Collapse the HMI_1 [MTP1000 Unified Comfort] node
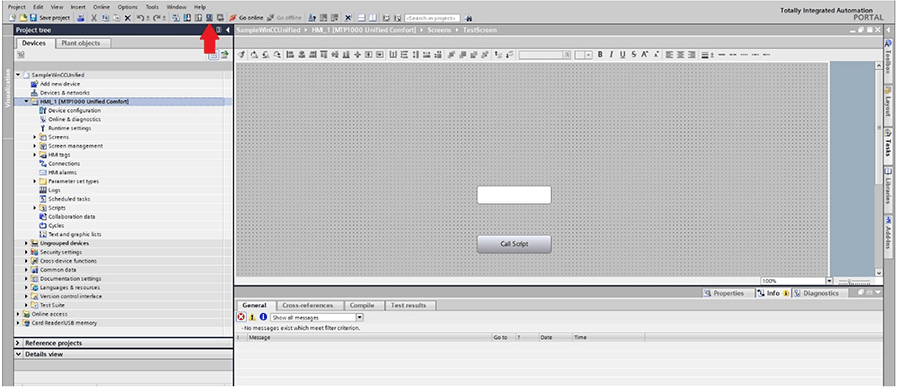Image resolution: width=900 pixels, height=391 pixels. tap(26, 102)
